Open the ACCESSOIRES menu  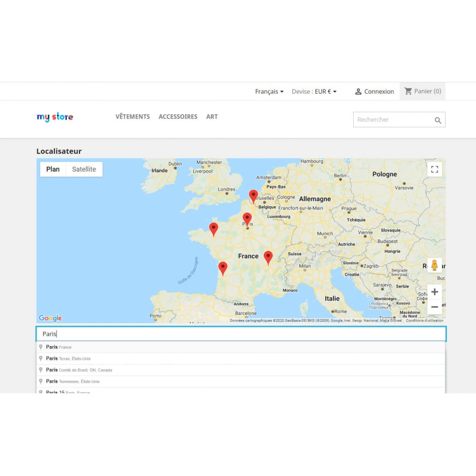tap(178, 117)
